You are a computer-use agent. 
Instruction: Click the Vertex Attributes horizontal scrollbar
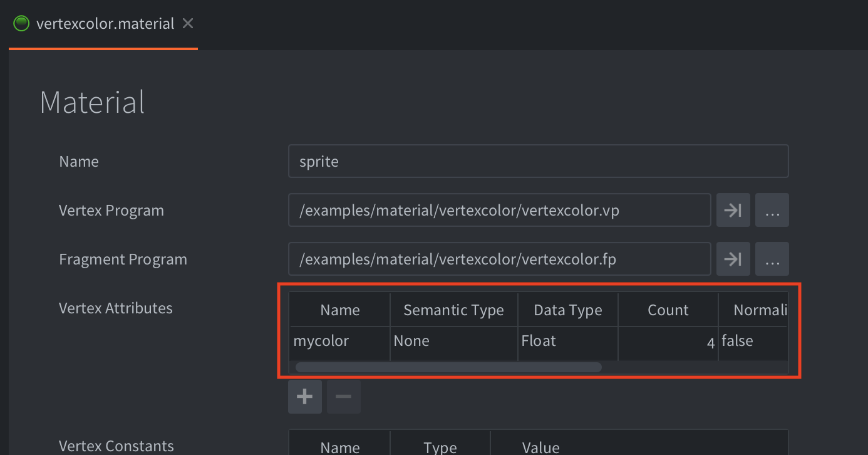[448, 367]
